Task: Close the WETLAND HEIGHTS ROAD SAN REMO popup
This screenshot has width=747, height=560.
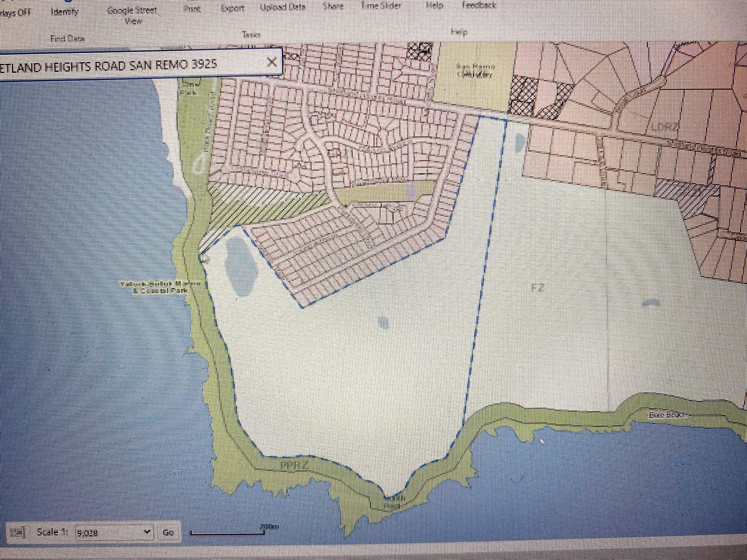Action: click(x=272, y=62)
